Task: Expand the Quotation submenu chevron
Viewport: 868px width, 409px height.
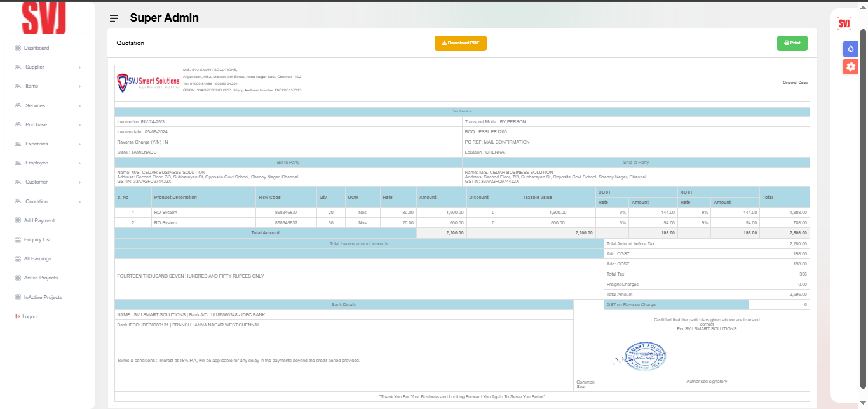Action: (x=79, y=202)
